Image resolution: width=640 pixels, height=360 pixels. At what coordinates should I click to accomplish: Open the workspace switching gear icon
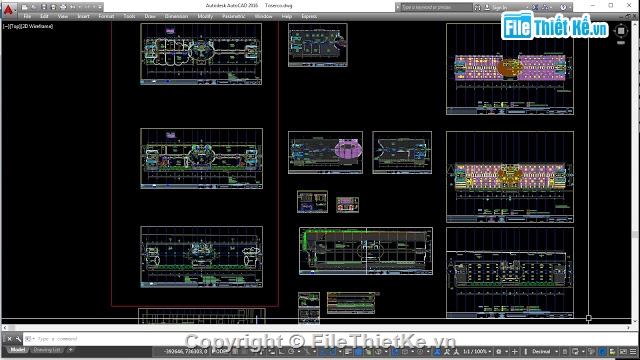click(499, 351)
